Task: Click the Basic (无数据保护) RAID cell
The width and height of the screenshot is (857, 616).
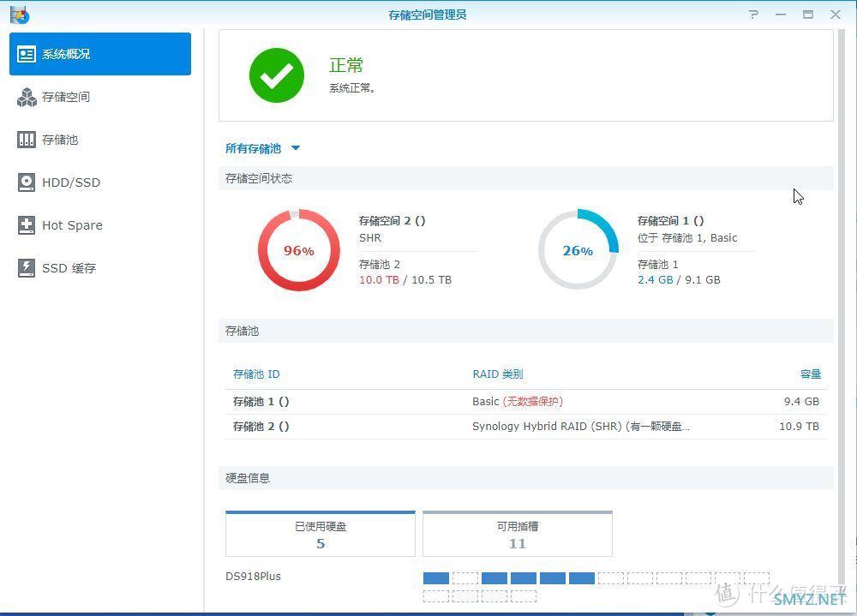Action: click(x=518, y=402)
